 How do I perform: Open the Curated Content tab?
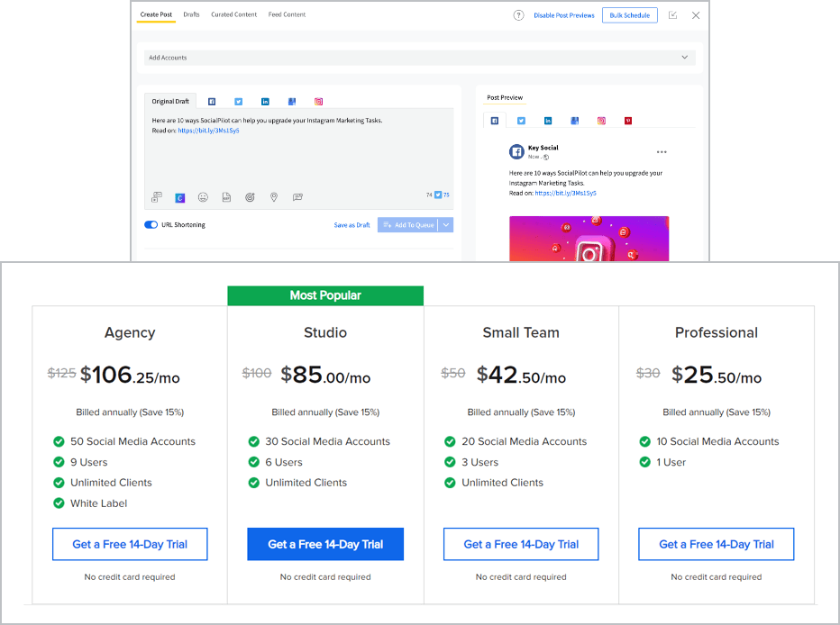pos(234,14)
